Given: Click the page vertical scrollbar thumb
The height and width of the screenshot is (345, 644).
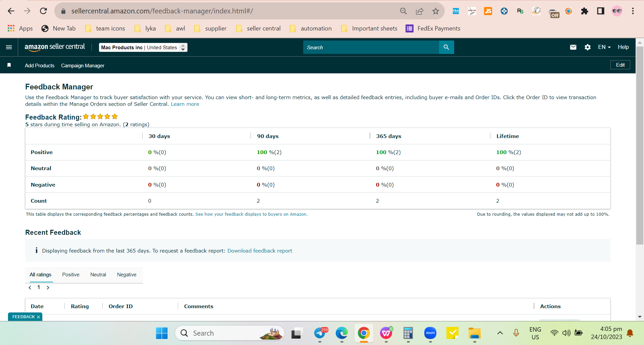Looking at the screenshot, I should click(640, 146).
